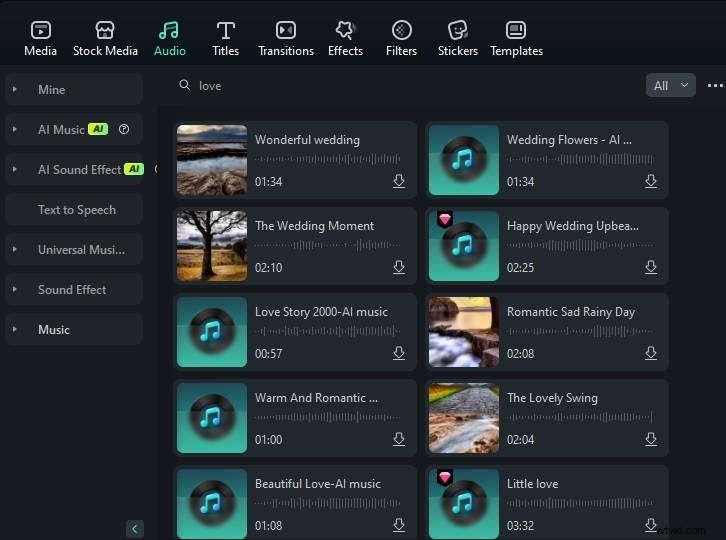Expand the Sound Effect category

tap(15, 290)
